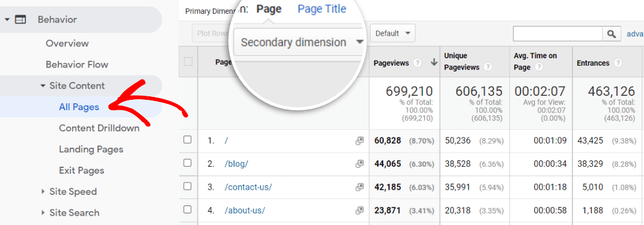
Task: Expand the Site Search group
Action: coord(43,213)
